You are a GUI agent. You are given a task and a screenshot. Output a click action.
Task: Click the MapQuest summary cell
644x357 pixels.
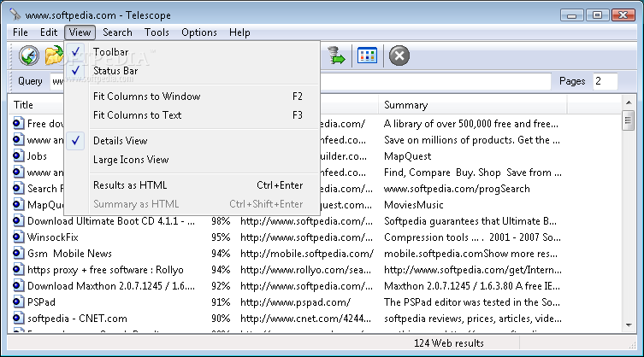coord(407,156)
